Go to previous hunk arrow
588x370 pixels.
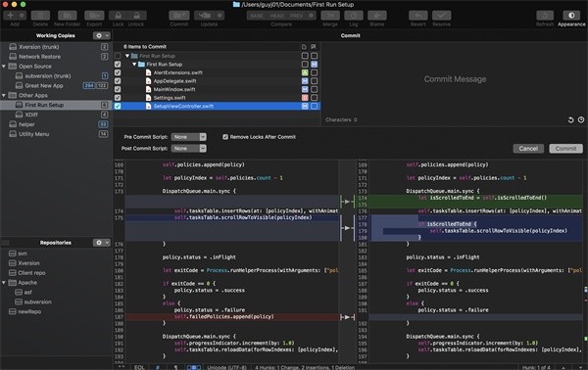(x=563, y=367)
